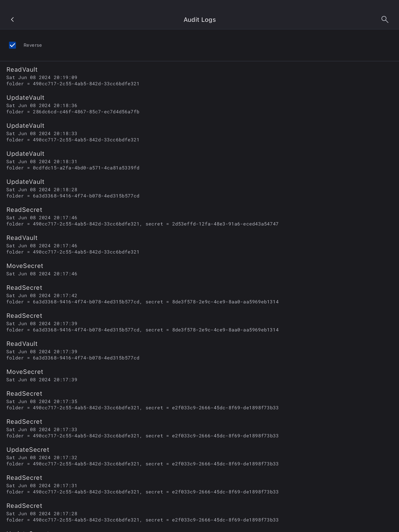Uncheck the Reverse checkbox
This screenshot has width=399, height=532.
(x=12, y=45)
